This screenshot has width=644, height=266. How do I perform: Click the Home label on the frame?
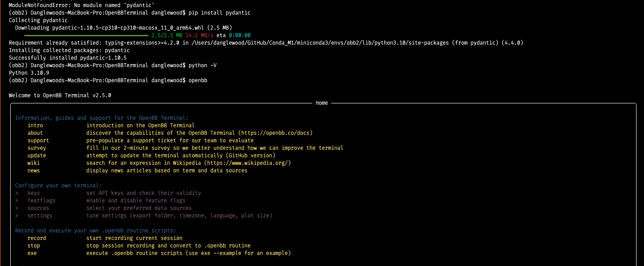coord(322,103)
